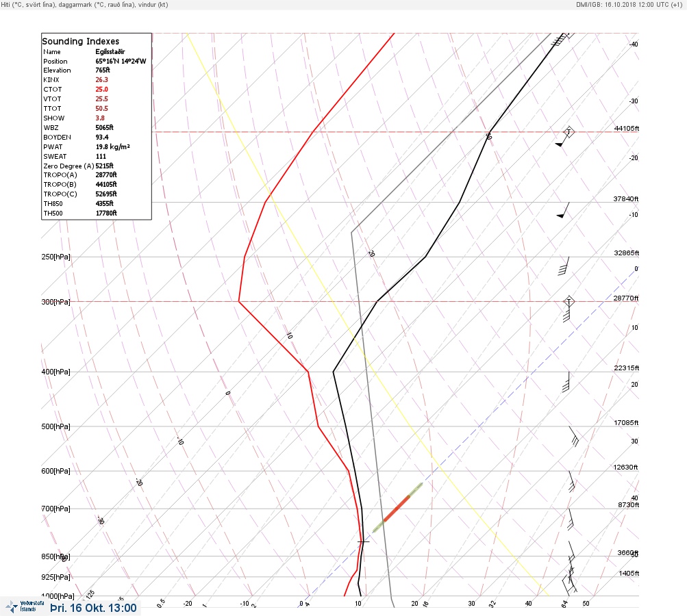
Task: Click the KINX value 26.3
Action: pos(101,79)
